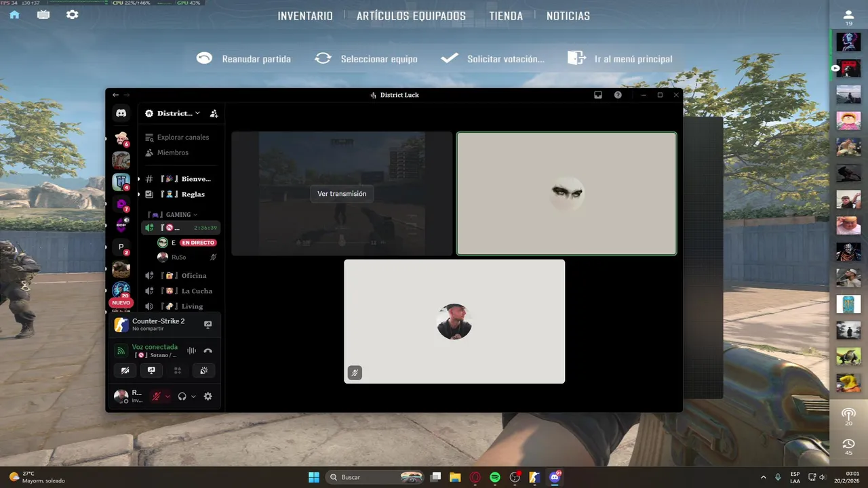The height and width of the screenshot is (488, 868).
Task: Open Steam overlay settings gear
Action: pos(72,14)
